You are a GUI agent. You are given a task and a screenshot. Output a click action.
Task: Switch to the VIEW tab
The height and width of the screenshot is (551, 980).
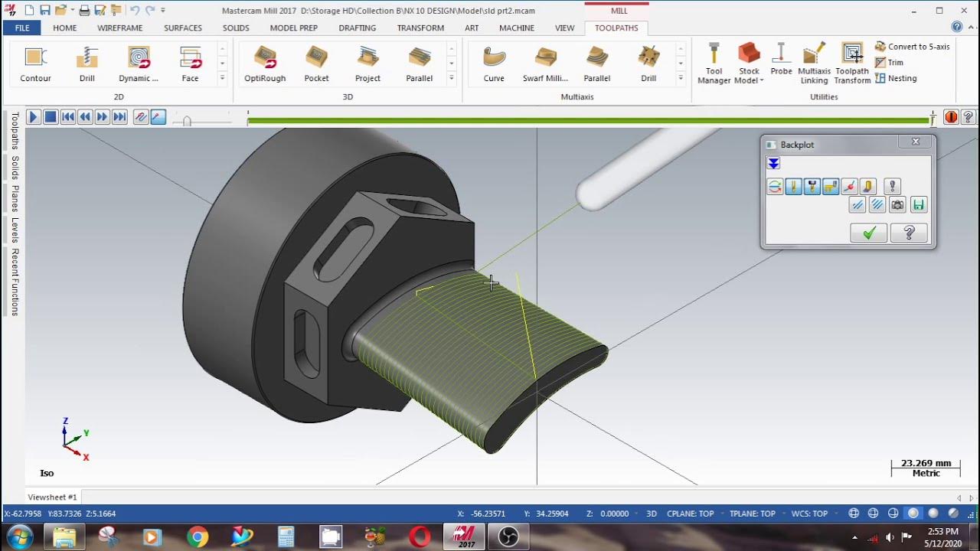coord(564,28)
